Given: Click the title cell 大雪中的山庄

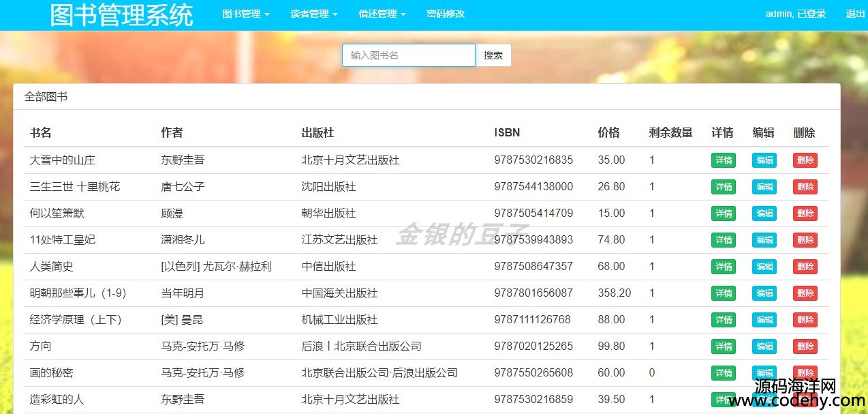Looking at the screenshot, I should pos(63,160).
